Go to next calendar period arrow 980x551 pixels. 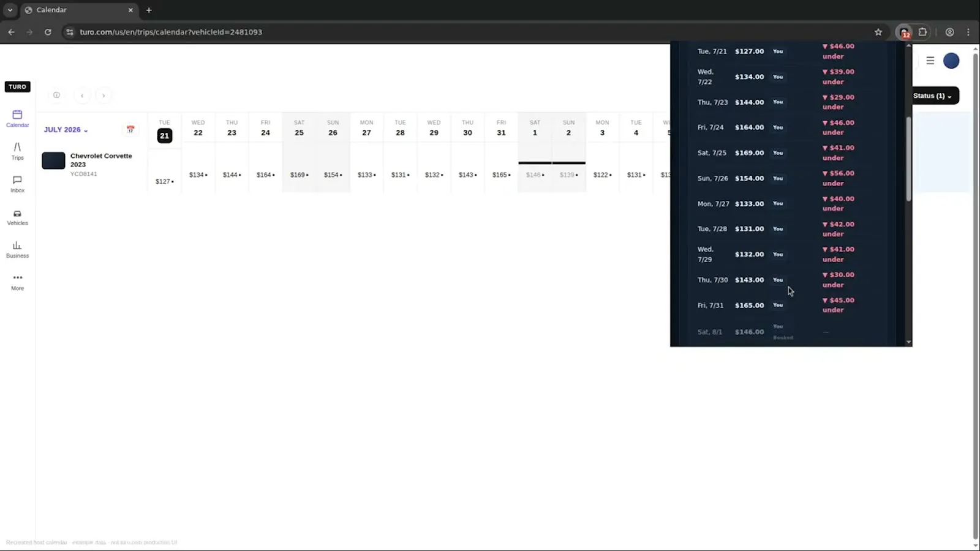click(104, 96)
